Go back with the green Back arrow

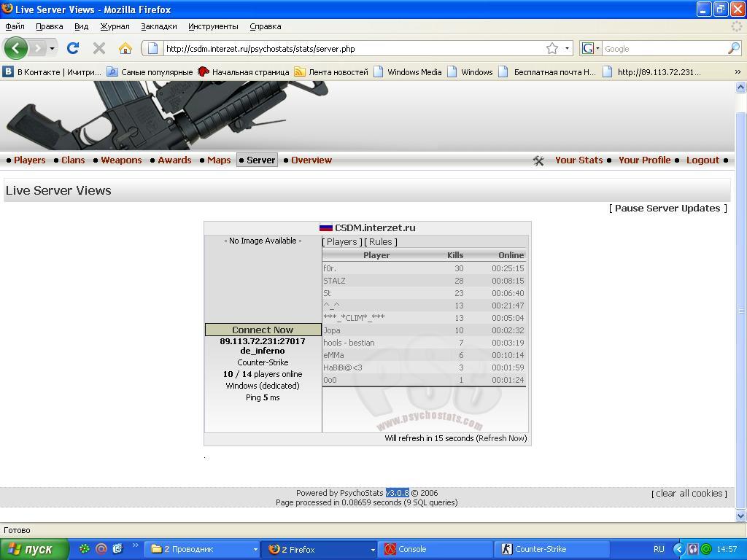pos(16,48)
